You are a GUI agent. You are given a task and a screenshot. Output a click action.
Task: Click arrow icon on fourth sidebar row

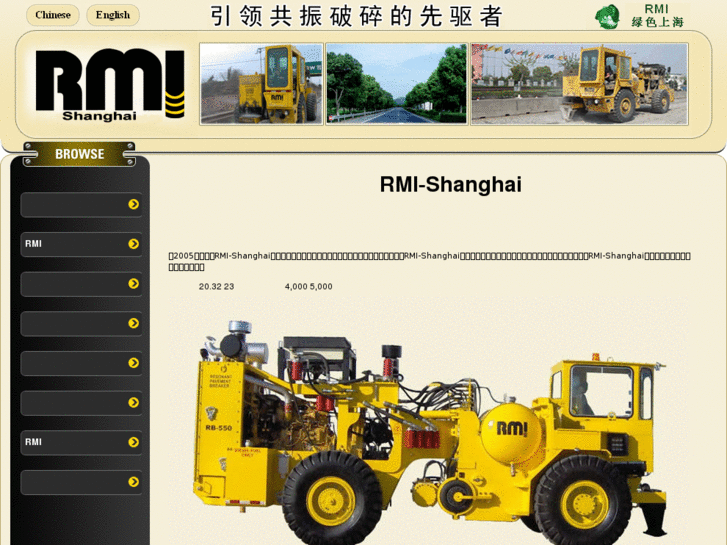[134, 323]
